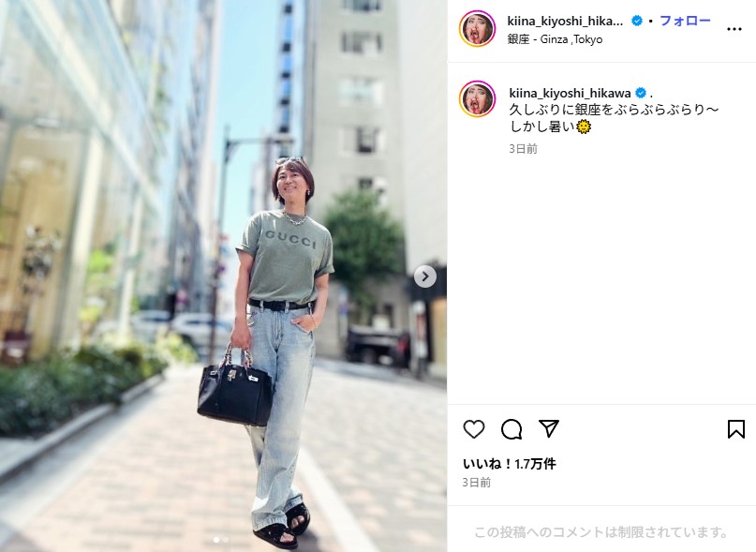Click the フォロー follow button
Image resolution: width=756 pixels, height=552 pixels.
pyautogui.click(x=685, y=21)
